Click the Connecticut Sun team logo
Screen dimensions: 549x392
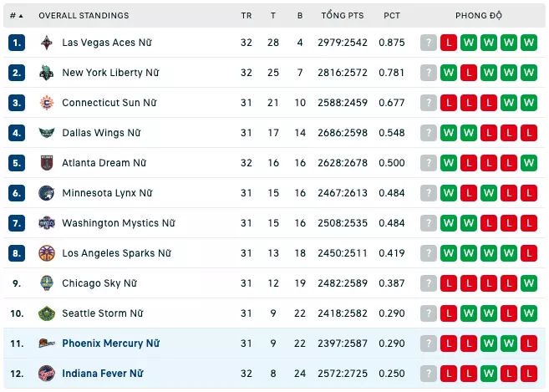coord(47,103)
